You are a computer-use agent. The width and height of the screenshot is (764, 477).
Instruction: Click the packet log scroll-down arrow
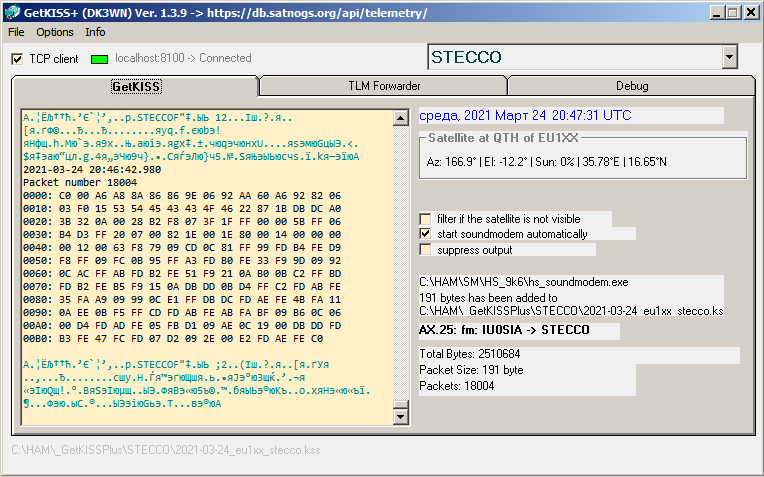tap(401, 417)
